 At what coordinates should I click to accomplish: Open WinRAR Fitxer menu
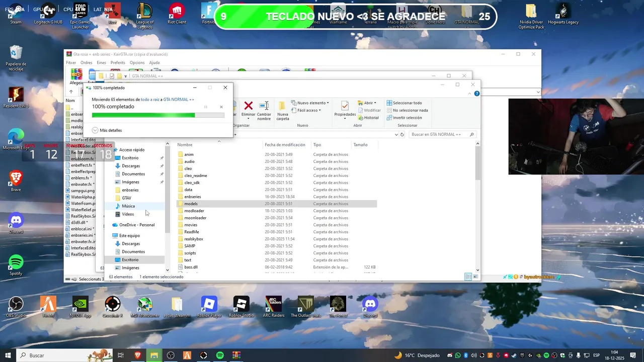point(71,63)
